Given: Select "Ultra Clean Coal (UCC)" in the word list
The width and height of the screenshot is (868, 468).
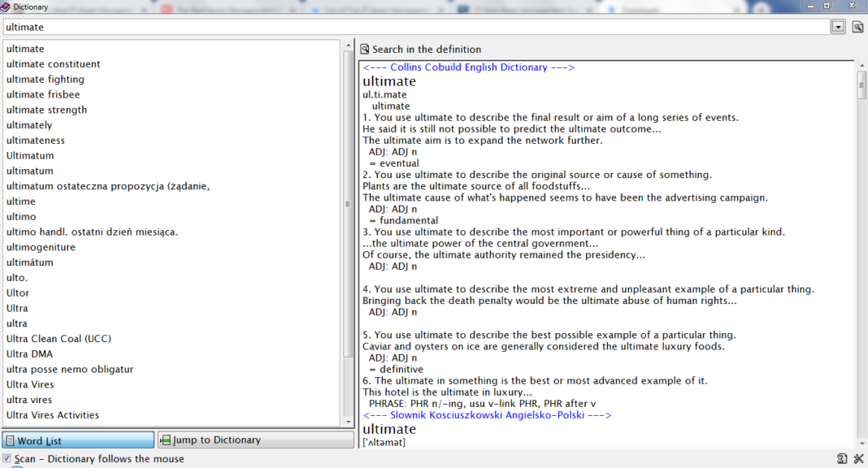Looking at the screenshot, I should pos(57,338).
